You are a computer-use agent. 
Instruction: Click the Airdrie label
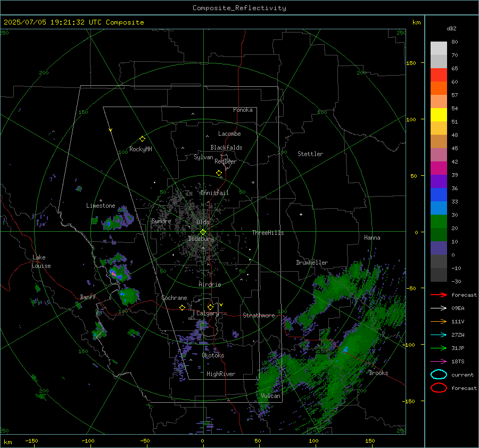point(210,284)
